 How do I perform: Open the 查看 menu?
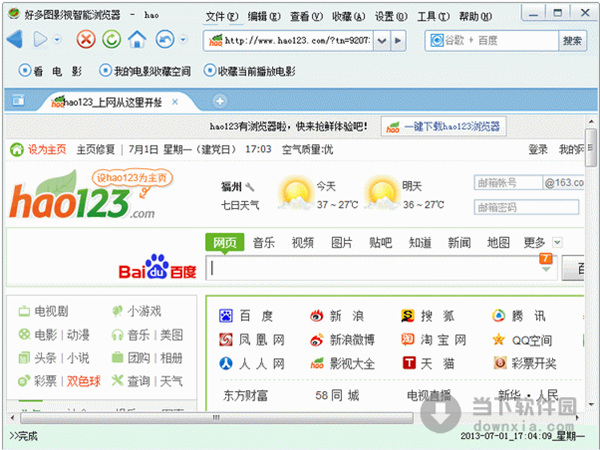point(306,16)
